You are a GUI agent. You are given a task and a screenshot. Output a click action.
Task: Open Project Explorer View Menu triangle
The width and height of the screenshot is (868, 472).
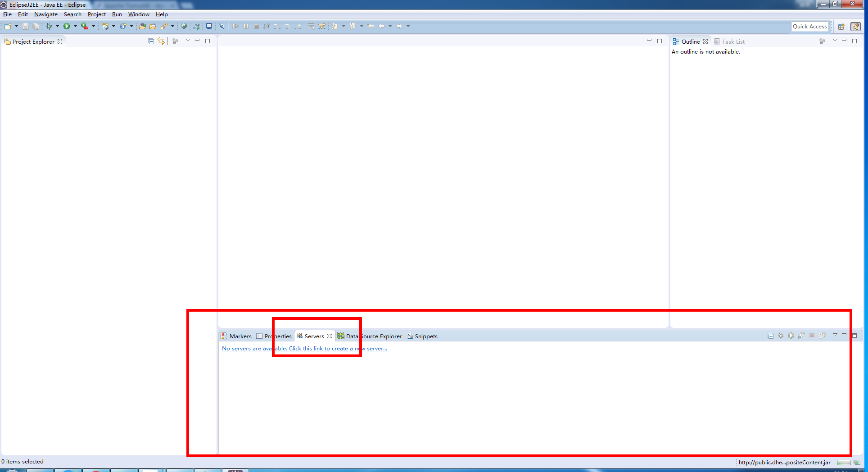pyautogui.click(x=188, y=41)
